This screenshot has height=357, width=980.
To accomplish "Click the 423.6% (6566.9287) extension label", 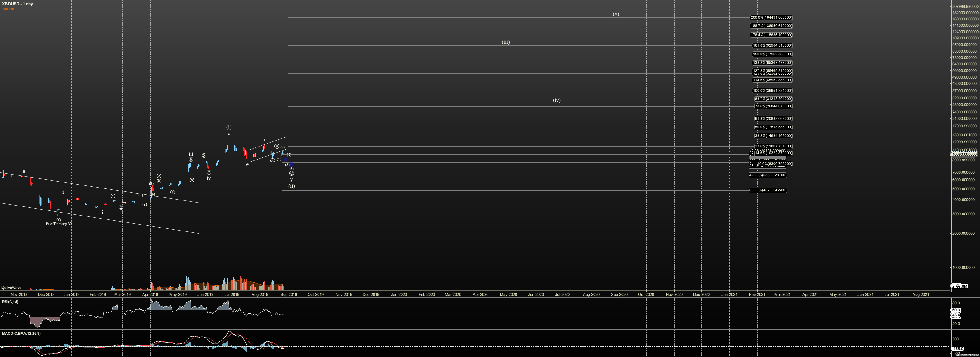I will 768,175.
